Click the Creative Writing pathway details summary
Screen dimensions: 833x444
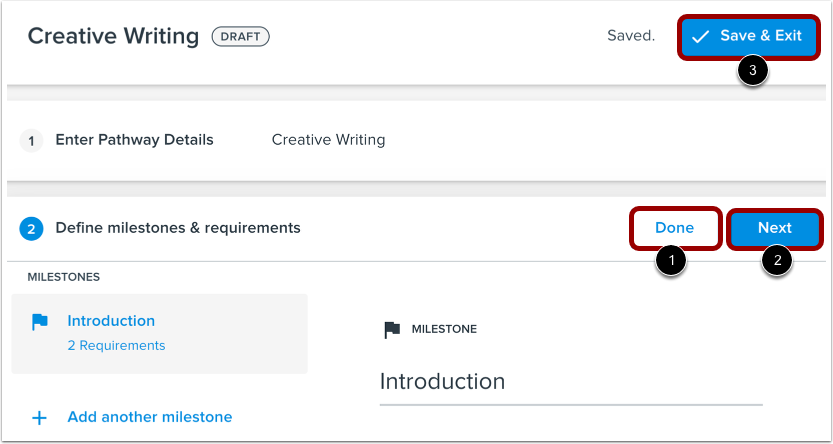click(x=328, y=140)
